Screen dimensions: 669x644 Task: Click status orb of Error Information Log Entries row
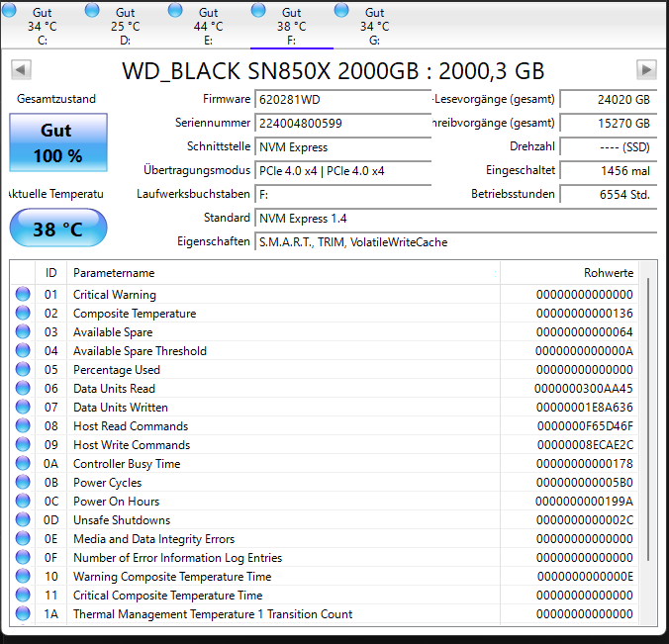[x=23, y=557]
